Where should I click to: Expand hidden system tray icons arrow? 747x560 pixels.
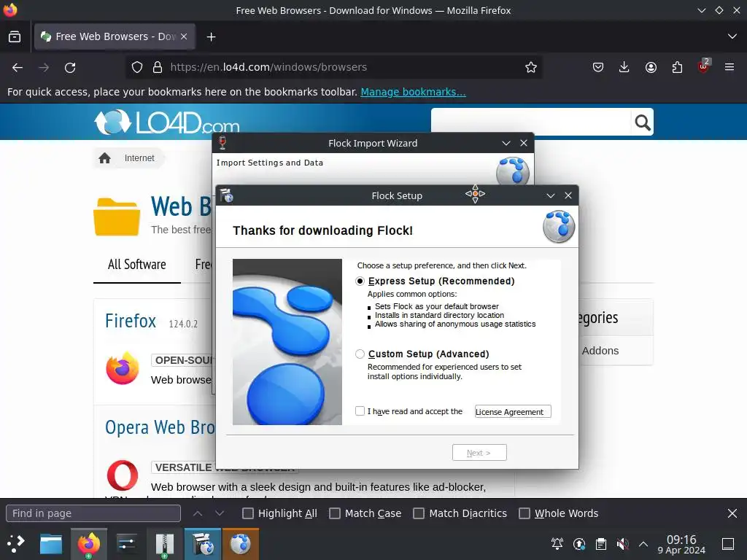[643, 544]
